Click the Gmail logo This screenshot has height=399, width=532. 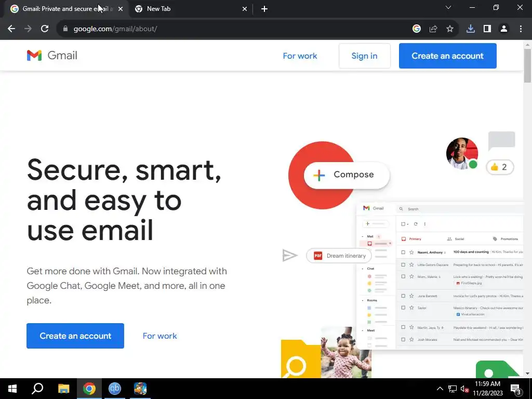click(x=52, y=55)
